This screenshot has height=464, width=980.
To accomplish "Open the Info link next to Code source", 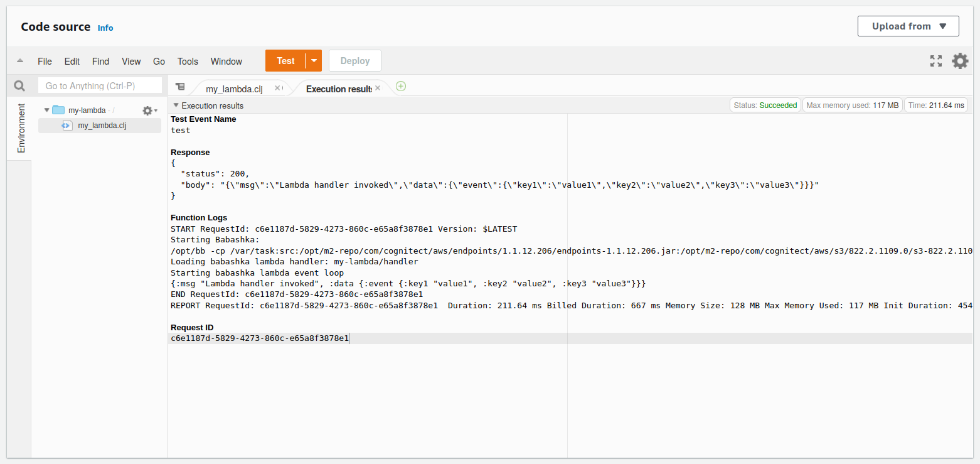I will pos(105,28).
